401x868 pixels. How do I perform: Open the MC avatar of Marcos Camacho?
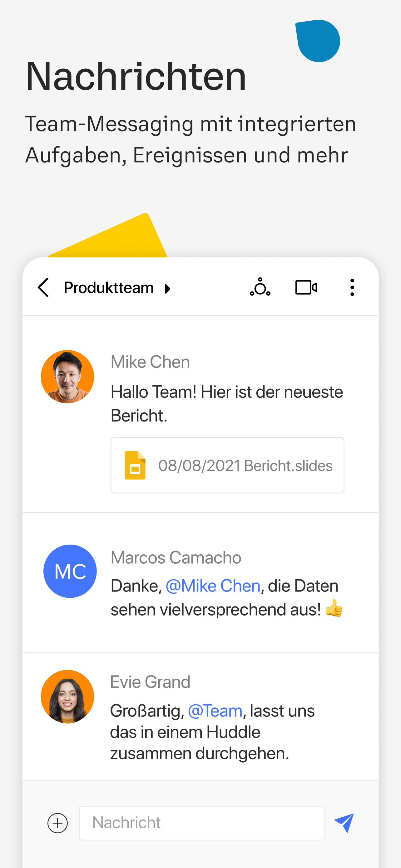click(x=70, y=571)
